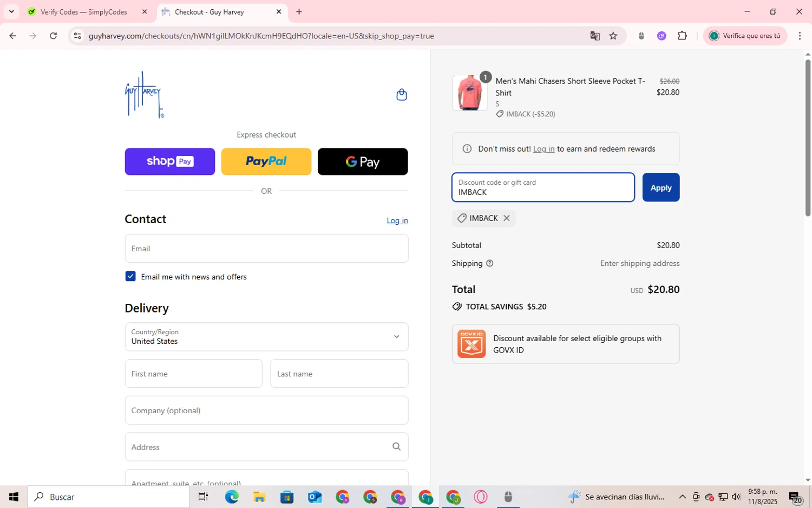Viewport: 812px width, 508px height.
Task: Choose Google Pay express checkout
Action: [363, 161]
